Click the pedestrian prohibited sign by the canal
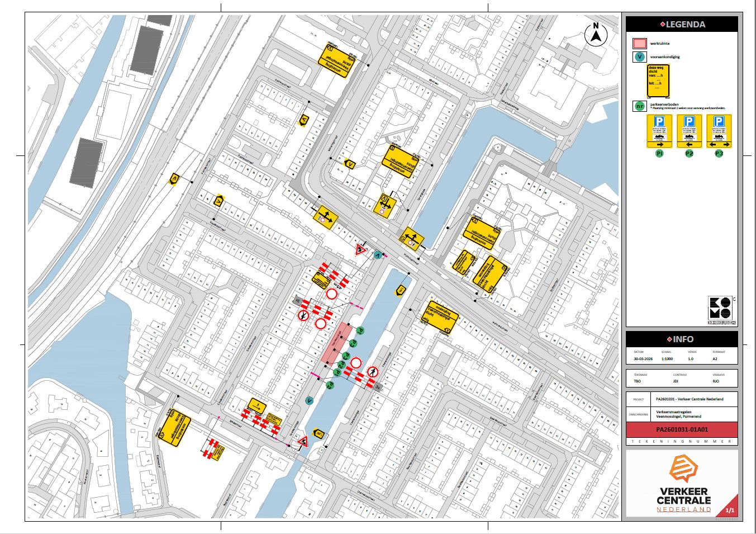 tap(373, 371)
